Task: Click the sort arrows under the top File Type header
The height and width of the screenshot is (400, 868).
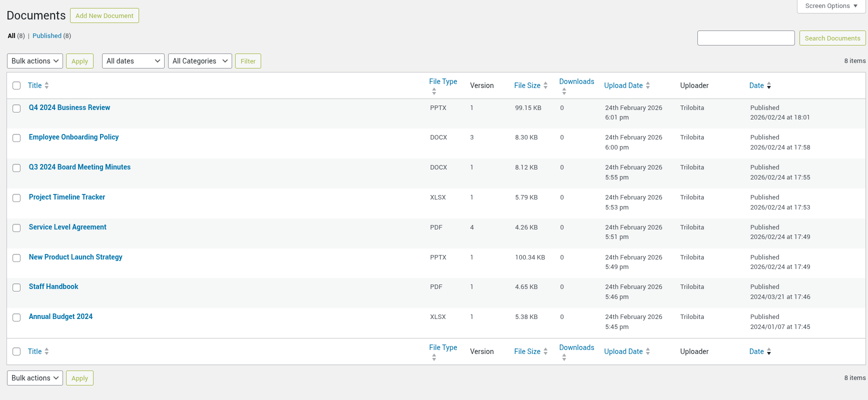Action: tap(434, 91)
